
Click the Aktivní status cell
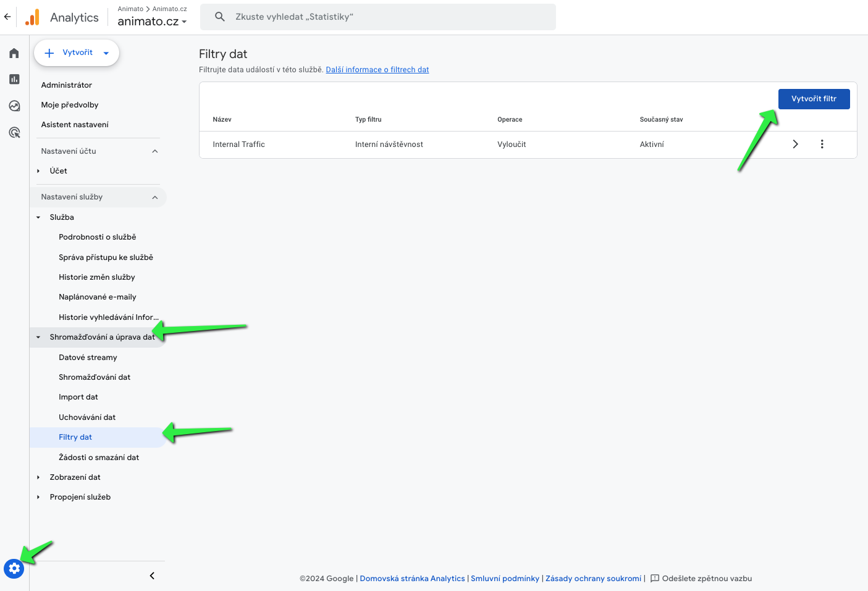pyautogui.click(x=652, y=145)
